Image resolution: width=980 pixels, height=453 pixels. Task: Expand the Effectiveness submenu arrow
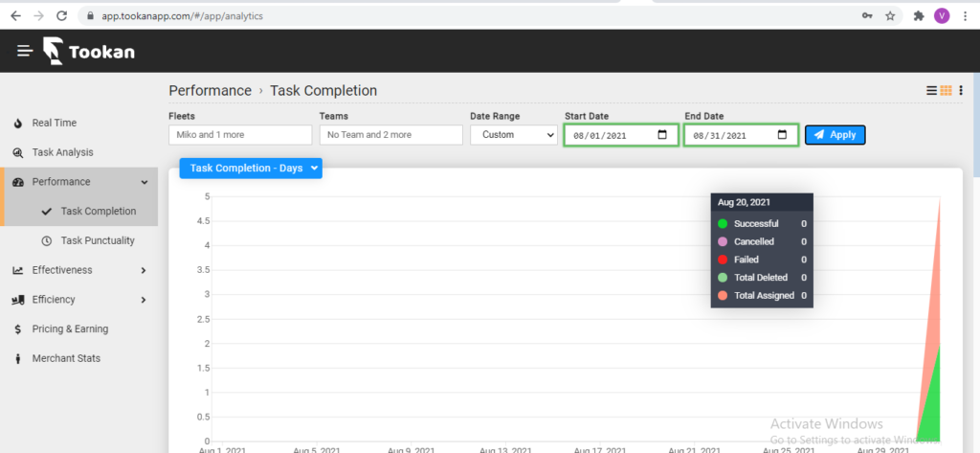tap(144, 270)
